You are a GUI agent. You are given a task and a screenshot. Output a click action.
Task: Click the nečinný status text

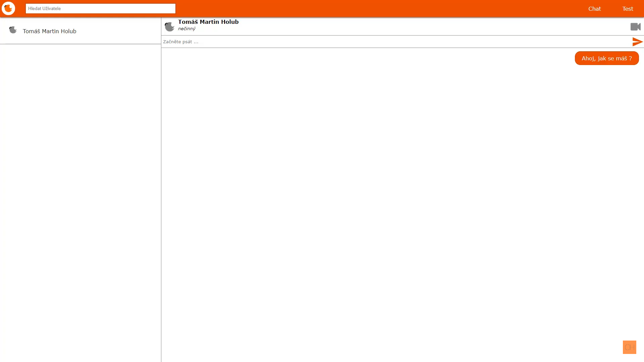187,29
